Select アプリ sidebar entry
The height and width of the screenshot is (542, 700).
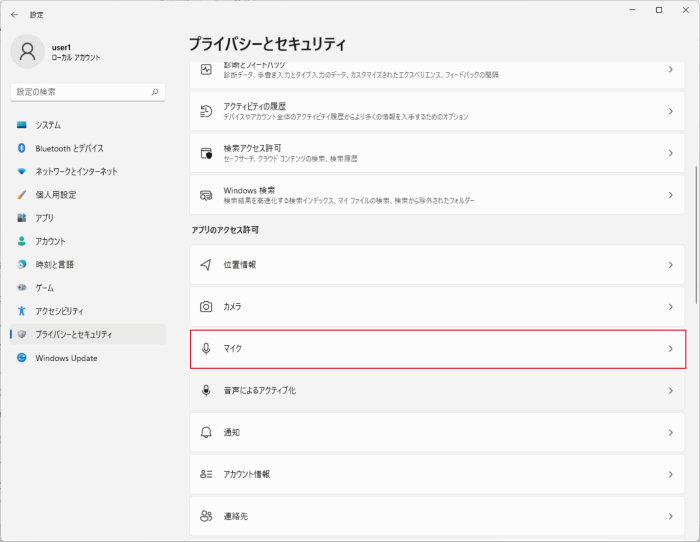point(88,218)
